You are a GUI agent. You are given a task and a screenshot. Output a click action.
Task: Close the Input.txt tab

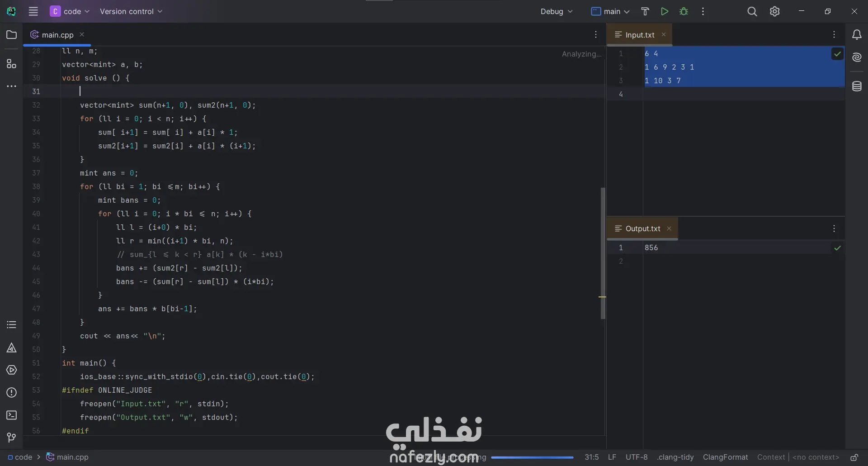664,34
